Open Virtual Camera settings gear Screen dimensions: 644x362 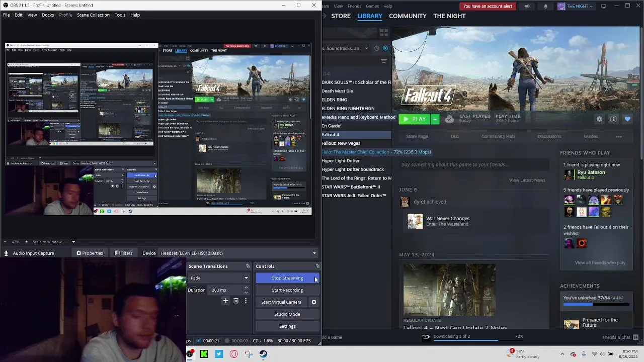(x=314, y=302)
